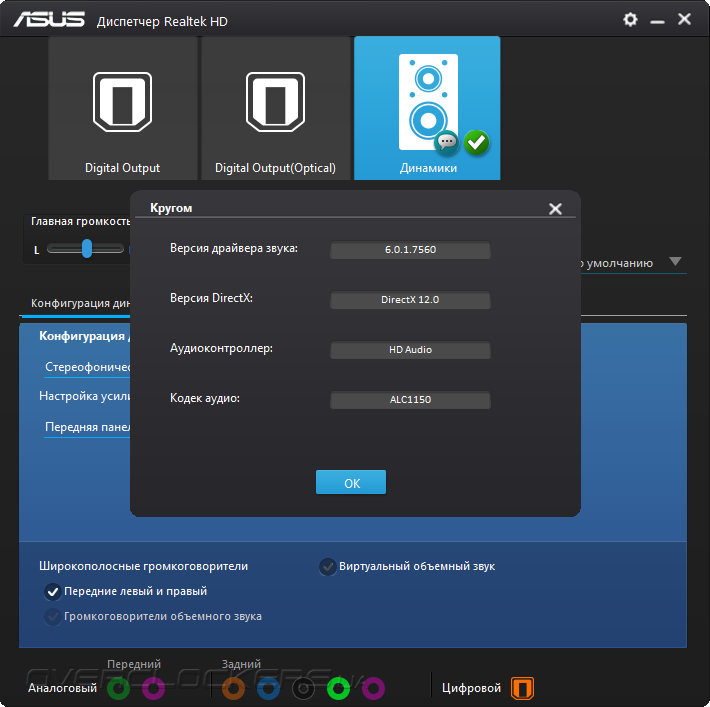Open the Передняя панель dropdown
The width and height of the screenshot is (710, 707).
click(x=87, y=428)
